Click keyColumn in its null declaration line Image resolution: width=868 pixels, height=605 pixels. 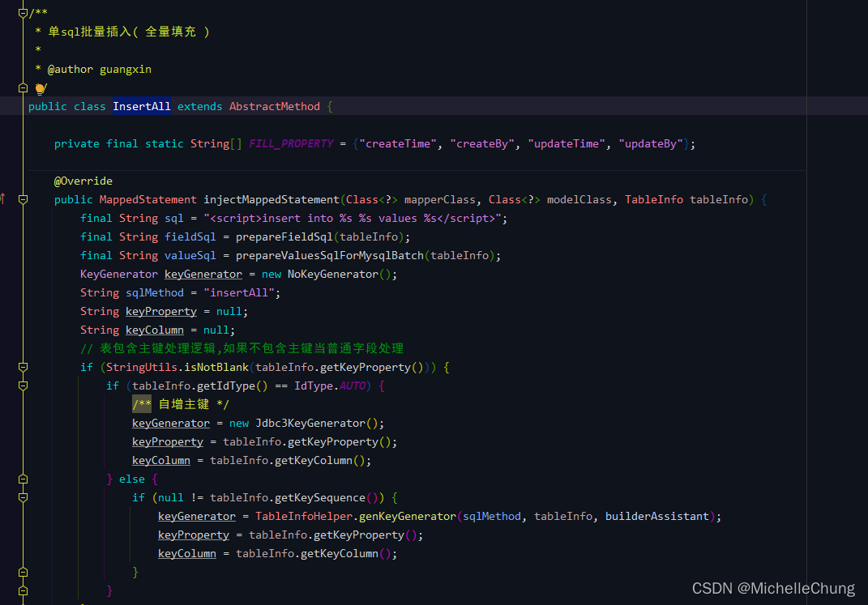155,330
